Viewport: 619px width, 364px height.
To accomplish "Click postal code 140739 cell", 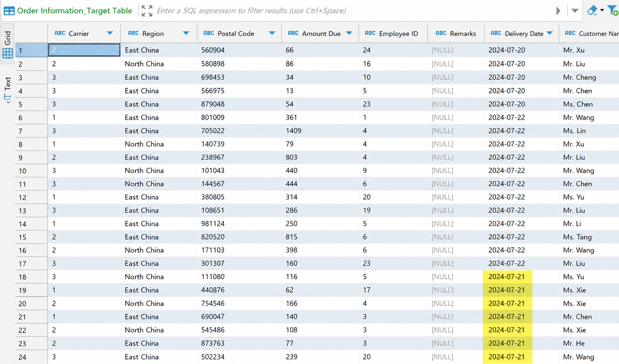I will click(239, 144).
